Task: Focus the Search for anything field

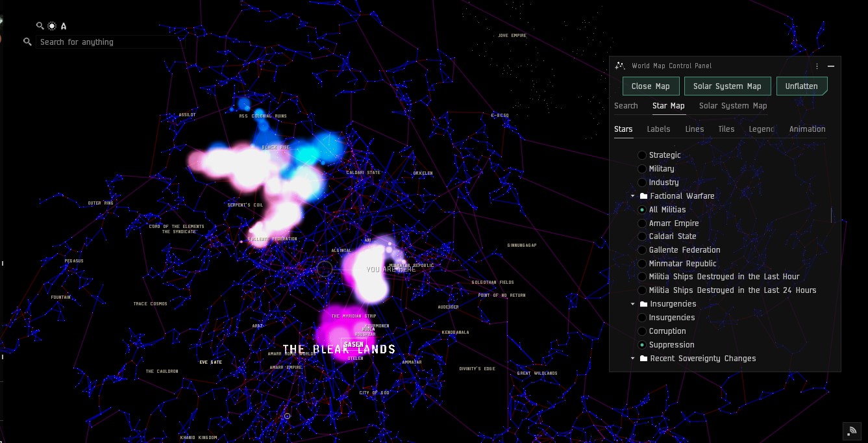Action: pos(109,42)
